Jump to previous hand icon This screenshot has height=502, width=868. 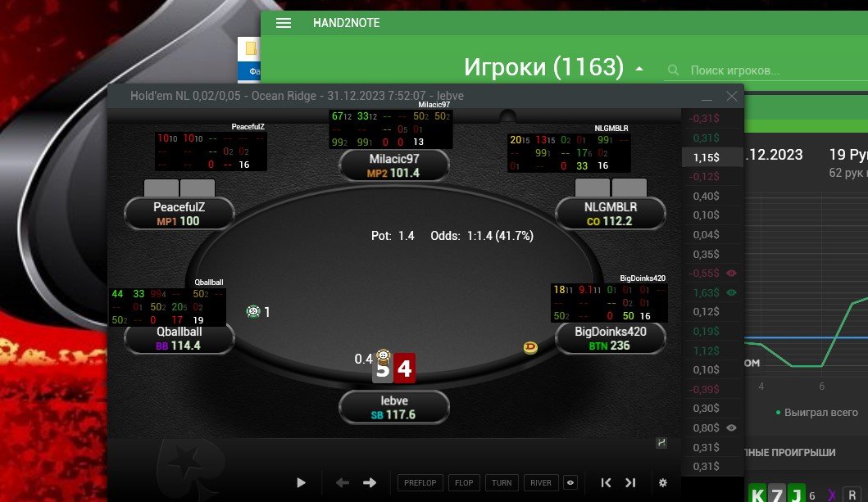point(607,482)
